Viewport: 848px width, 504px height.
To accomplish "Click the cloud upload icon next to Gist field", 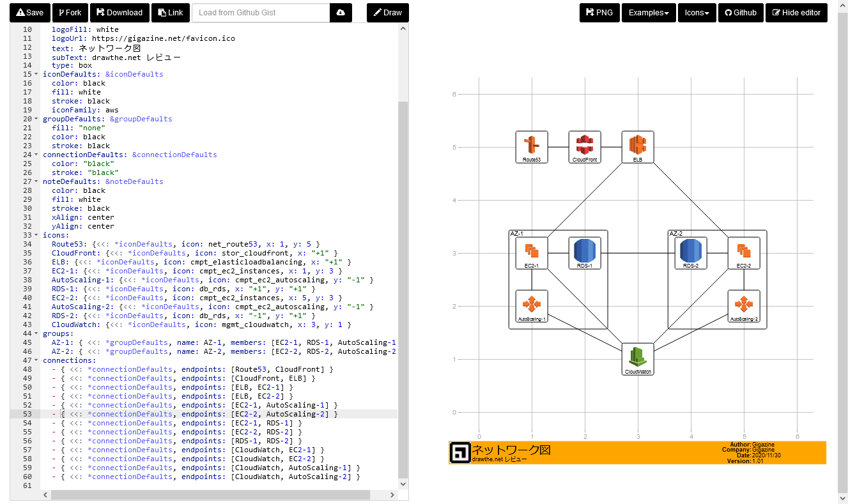I will coord(341,12).
